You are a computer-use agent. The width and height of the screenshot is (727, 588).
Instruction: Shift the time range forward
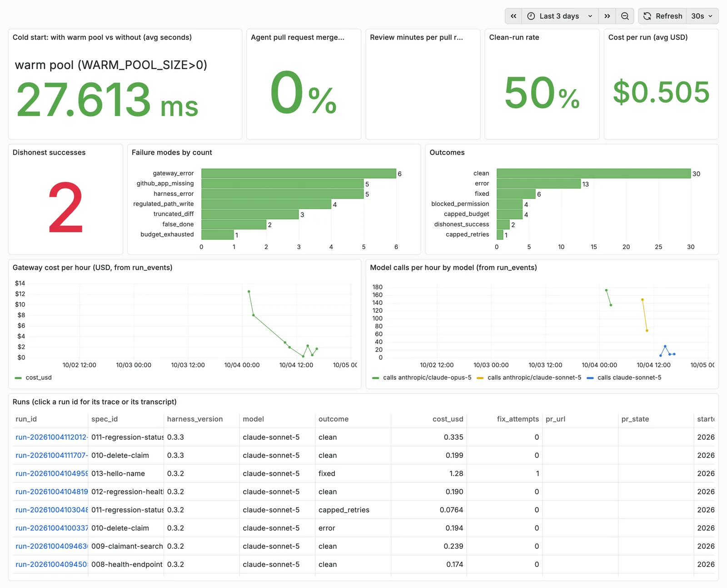point(607,16)
